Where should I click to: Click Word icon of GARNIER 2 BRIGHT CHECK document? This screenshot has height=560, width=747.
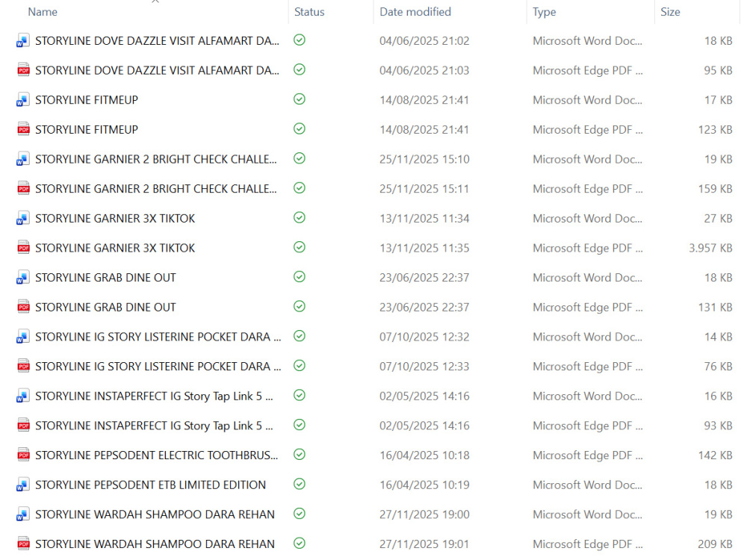coord(23,159)
